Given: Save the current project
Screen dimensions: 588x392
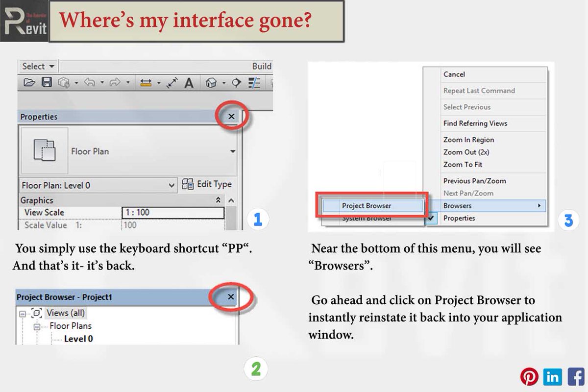Looking at the screenshot, I should (x=45, y=82).
